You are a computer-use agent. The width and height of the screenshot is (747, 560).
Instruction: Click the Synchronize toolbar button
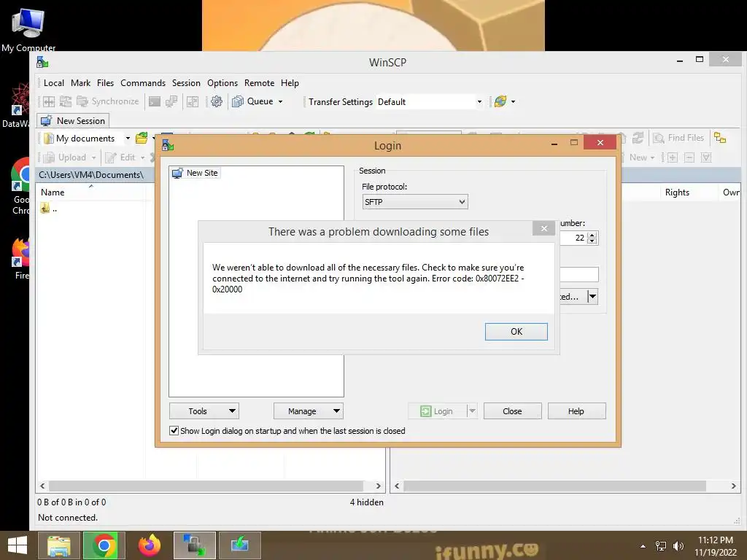point(109,101)
